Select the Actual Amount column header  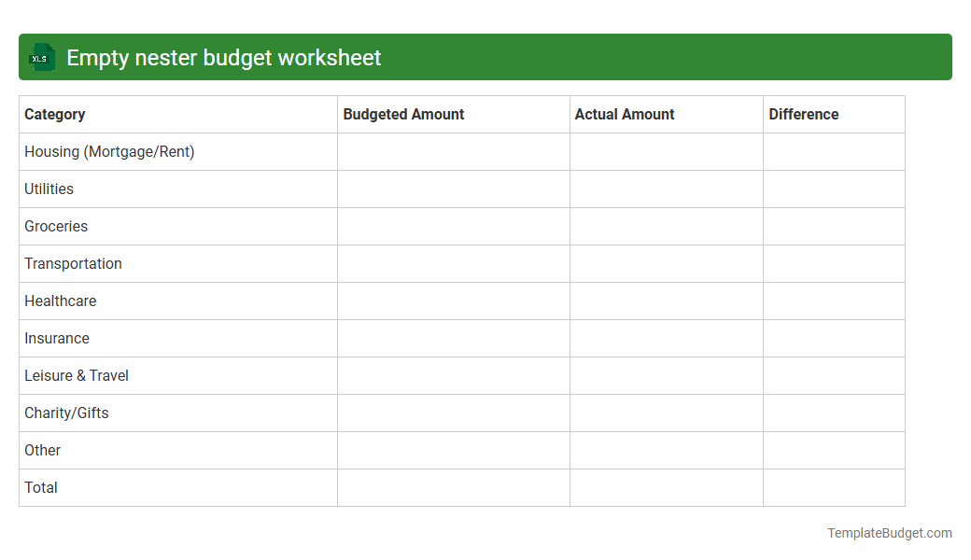(625, 114)
